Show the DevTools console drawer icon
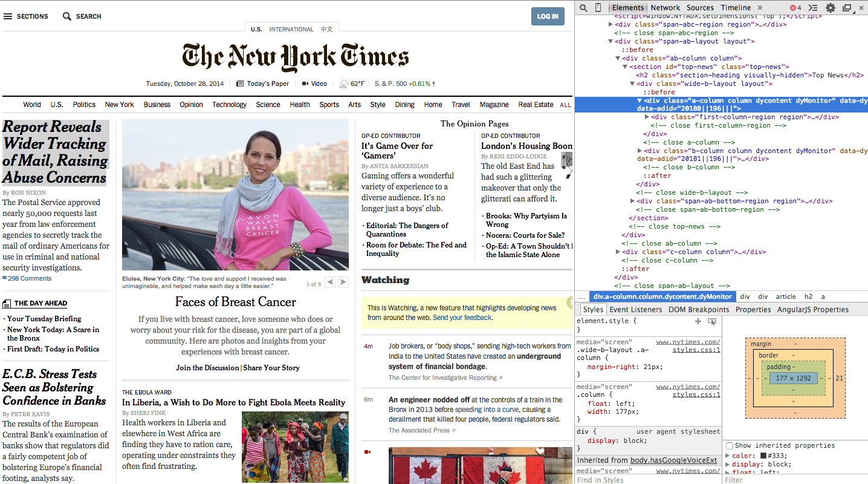 [x=814, y=8]
